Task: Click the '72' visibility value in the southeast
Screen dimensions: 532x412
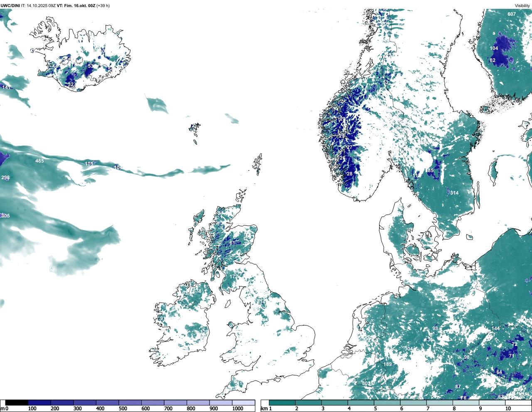Action: 515,344
